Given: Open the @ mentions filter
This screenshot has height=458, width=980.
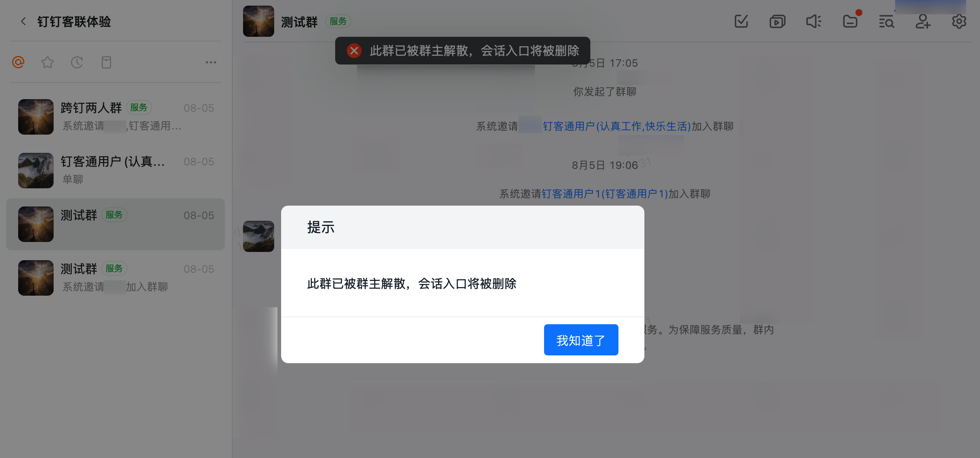Looking at the screenshot, I should coord(18,62).
